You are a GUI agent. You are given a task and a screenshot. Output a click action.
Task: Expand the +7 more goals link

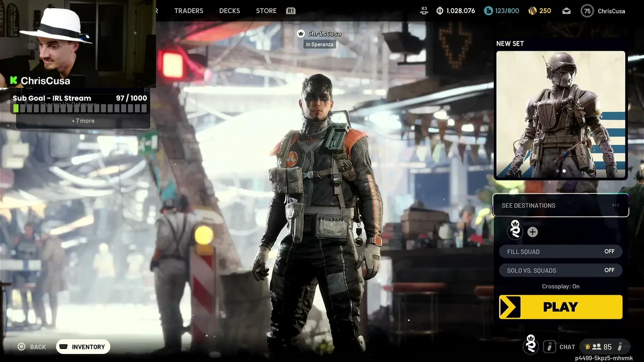click(83, 121)
